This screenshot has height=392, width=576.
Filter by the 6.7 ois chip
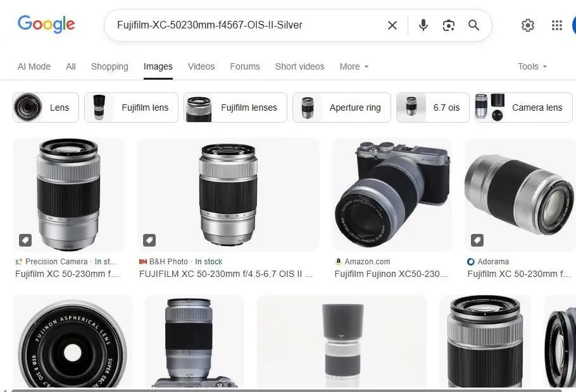coord(433,107)
